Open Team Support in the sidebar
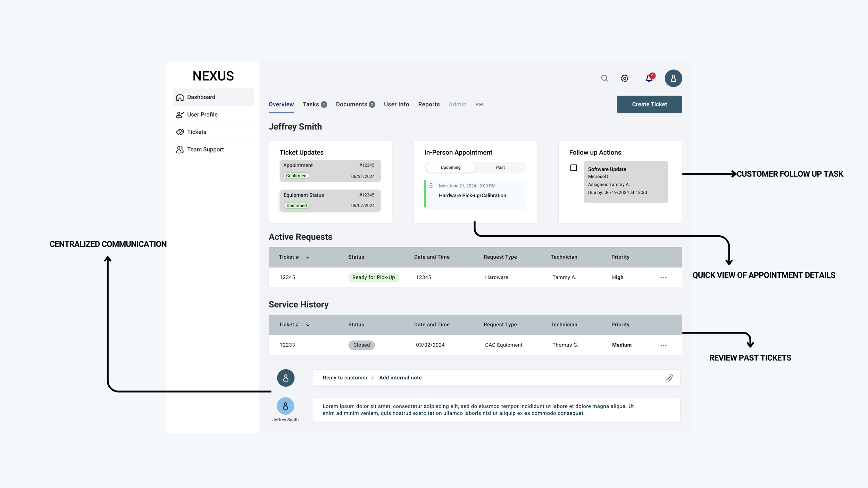The width and height of the screenshot is (868, 488). click(x=205, y=149)
